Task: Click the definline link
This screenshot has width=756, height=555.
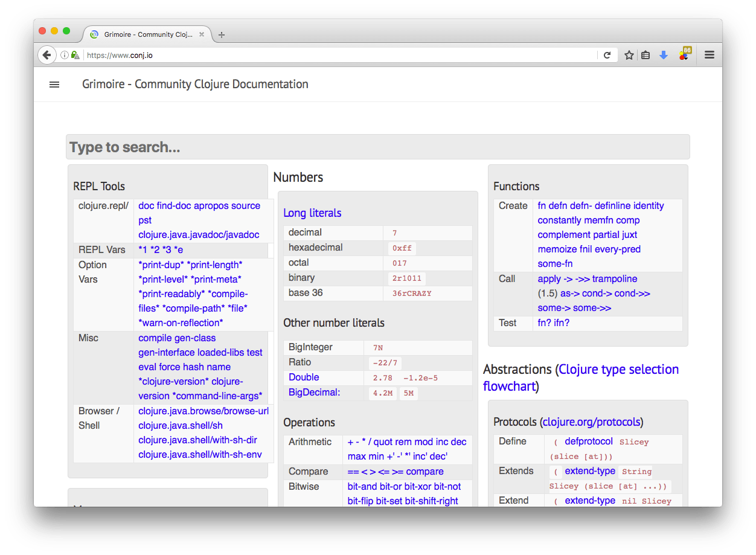Action: pos(612,206)
